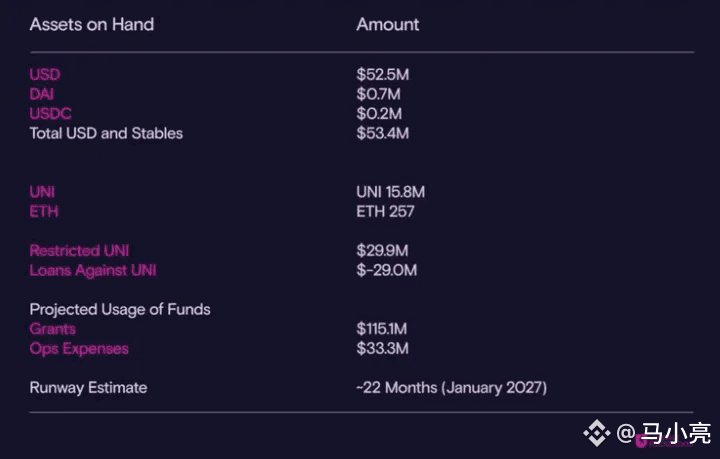Click the pink USDC asset label
Viewport: 720px width, 459px height.
pos(51,113)
